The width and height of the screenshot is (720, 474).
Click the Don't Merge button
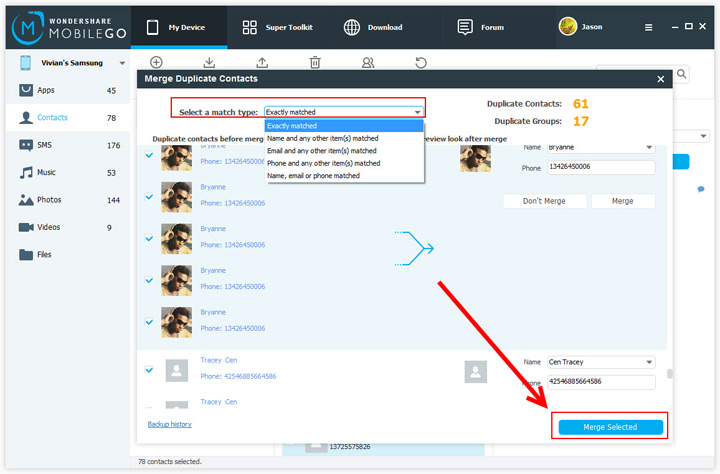click(544, 201)
